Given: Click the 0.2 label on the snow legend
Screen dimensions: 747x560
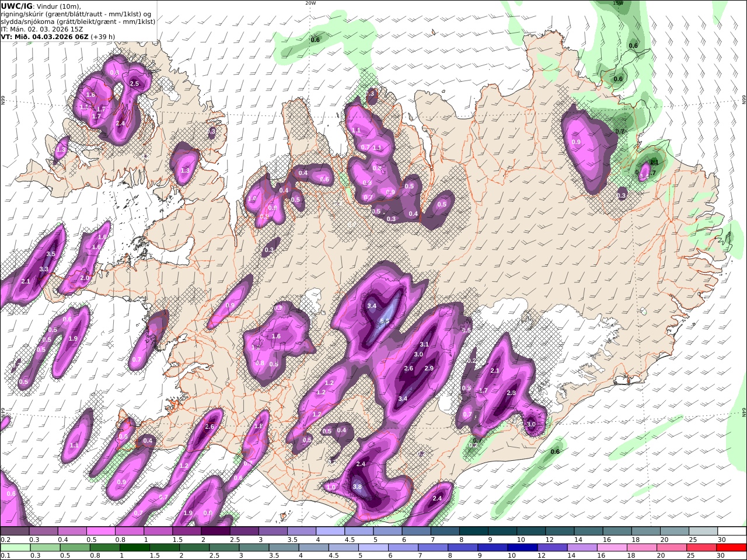Looking at the screenshot, I should pyautogui.click(x=4, y=540).
